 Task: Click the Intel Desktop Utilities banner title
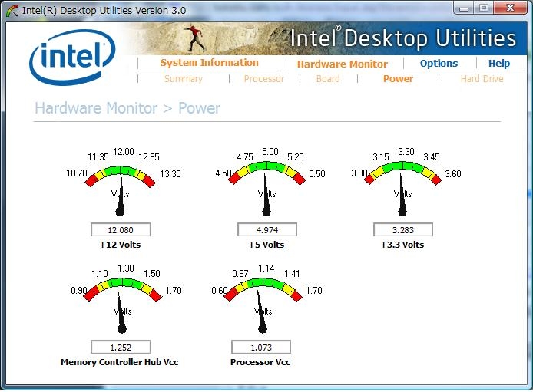tap(402, 38)
